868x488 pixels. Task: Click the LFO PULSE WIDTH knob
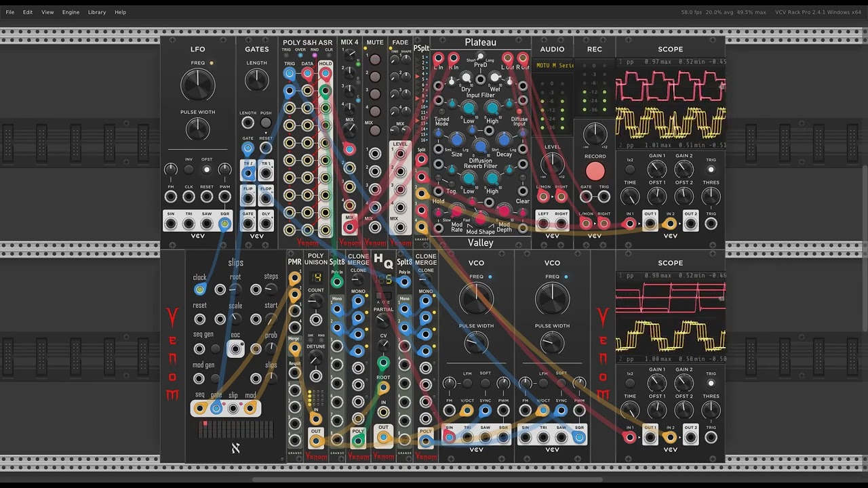point(197,129)
